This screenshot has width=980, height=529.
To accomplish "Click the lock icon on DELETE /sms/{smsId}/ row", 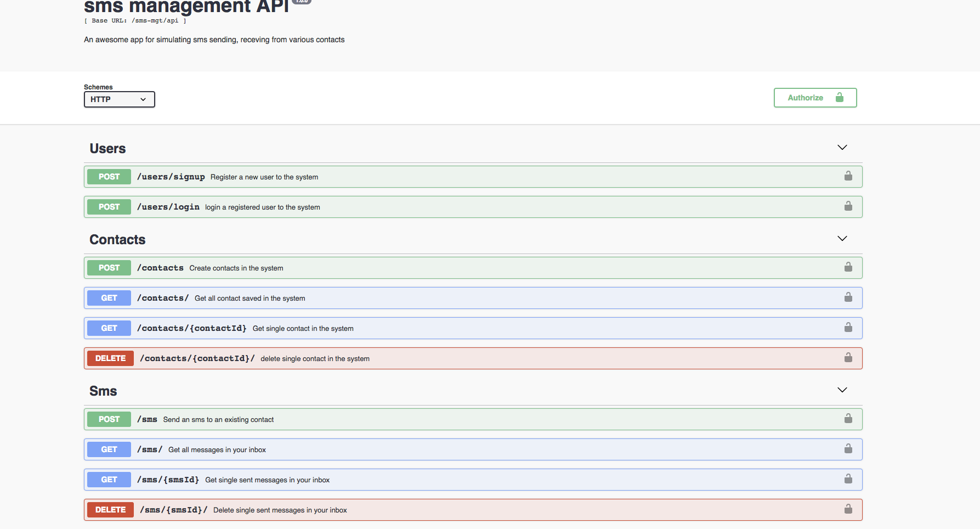I will click(x=848, y=509).
